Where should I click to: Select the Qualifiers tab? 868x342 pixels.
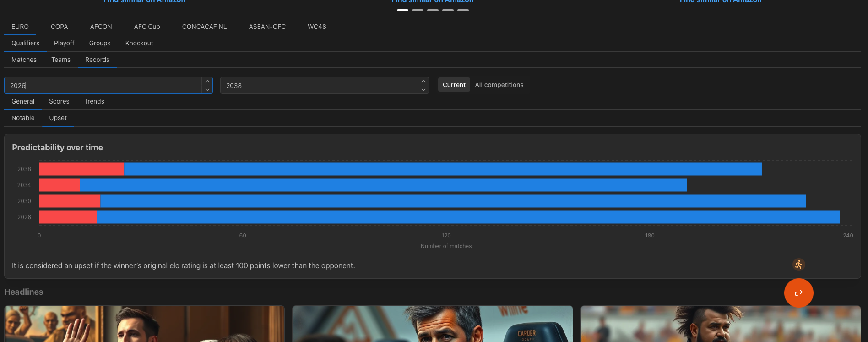[x=26, y=43]
